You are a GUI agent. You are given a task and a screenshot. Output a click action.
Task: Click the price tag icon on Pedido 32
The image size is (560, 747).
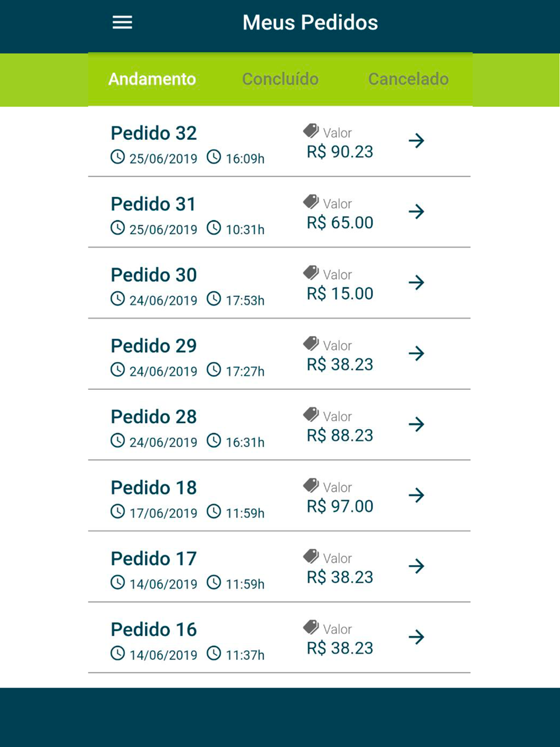coord(311,131)
